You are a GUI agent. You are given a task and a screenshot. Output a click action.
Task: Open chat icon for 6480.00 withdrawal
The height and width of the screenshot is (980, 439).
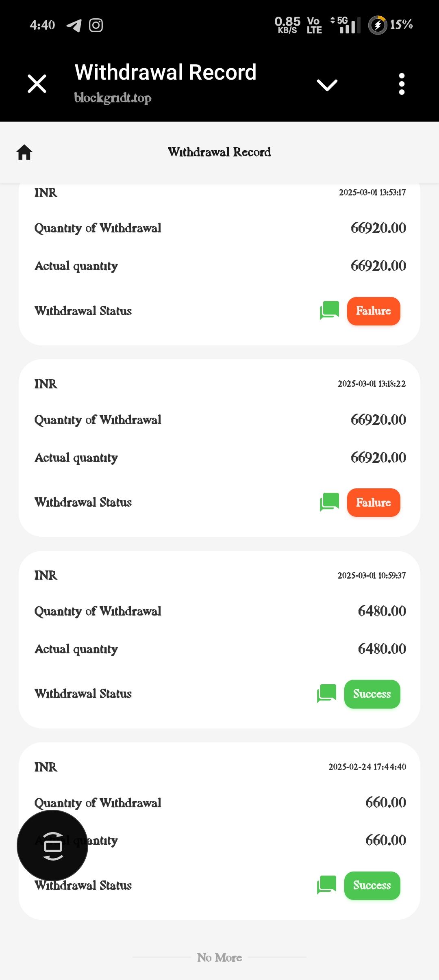pyautogui.click(x=326, y=693)
